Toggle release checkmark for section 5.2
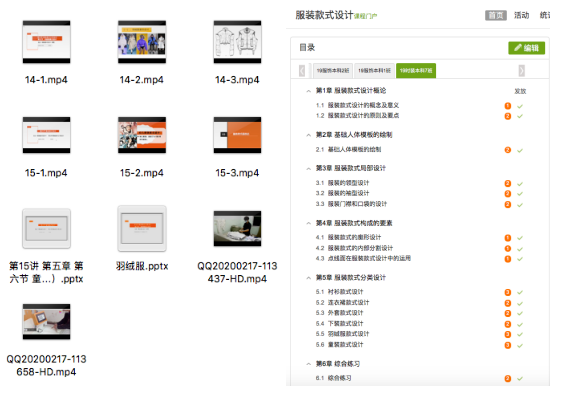 [x=520, y=303]
